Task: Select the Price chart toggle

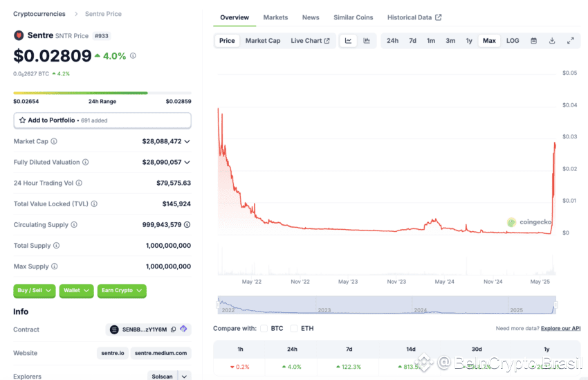Action: (x=227, y=41)
